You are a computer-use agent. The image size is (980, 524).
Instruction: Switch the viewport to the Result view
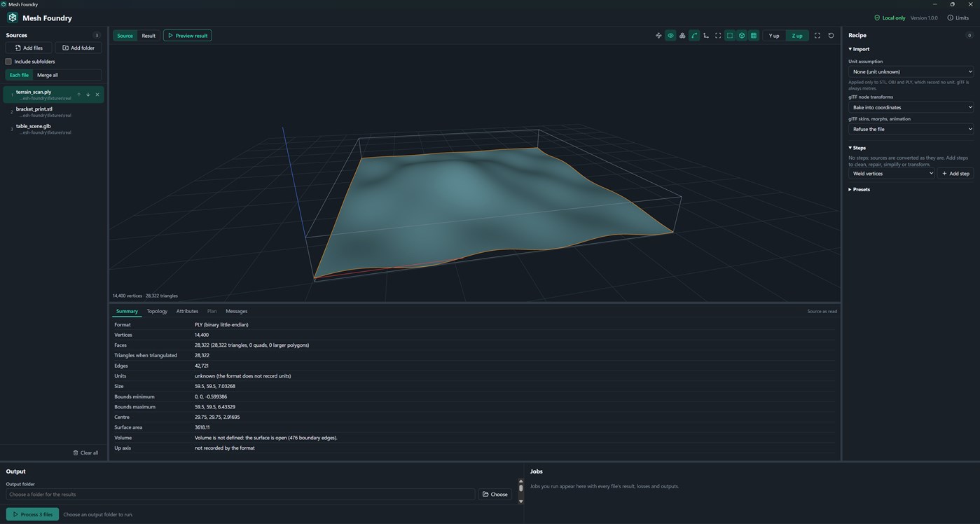[149, 36]
